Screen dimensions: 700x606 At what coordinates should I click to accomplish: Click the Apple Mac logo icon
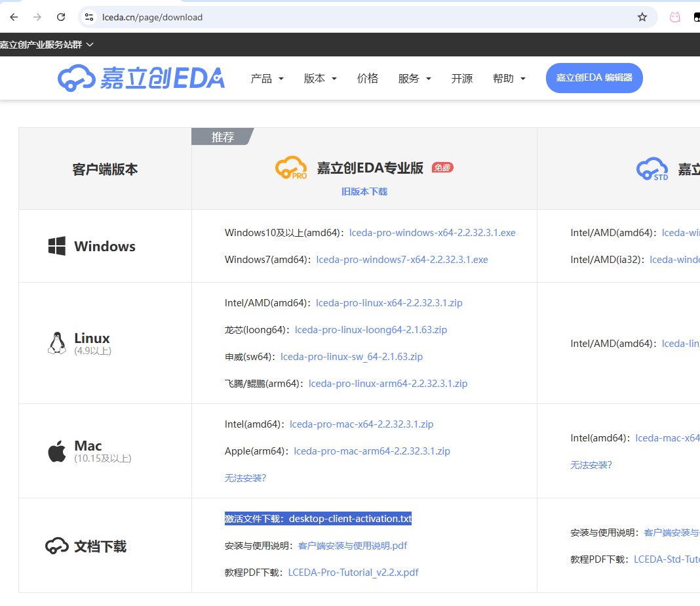(57, 451)
